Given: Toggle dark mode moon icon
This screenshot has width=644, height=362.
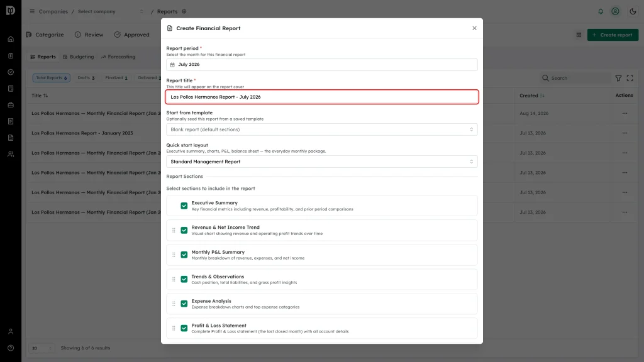Looking at the screenshot, I should [633, 11].
